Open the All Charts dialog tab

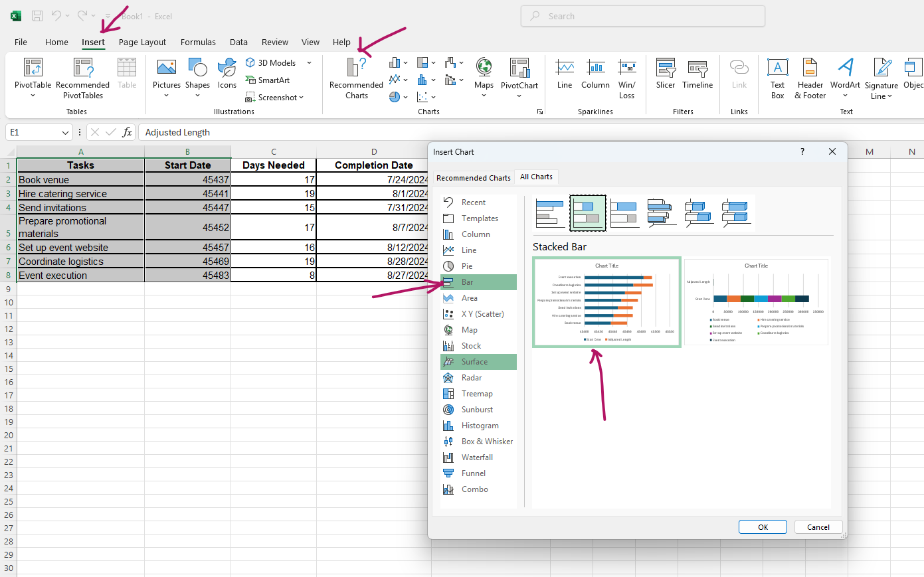[x=536, y=177]
